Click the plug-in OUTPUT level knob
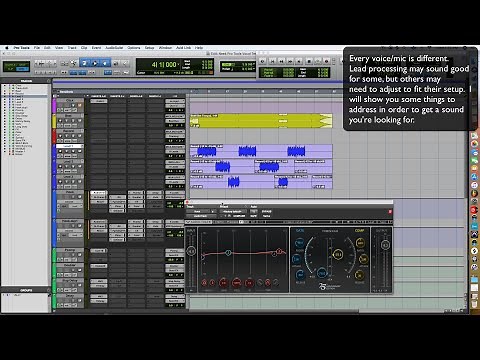 pos(385,245)
